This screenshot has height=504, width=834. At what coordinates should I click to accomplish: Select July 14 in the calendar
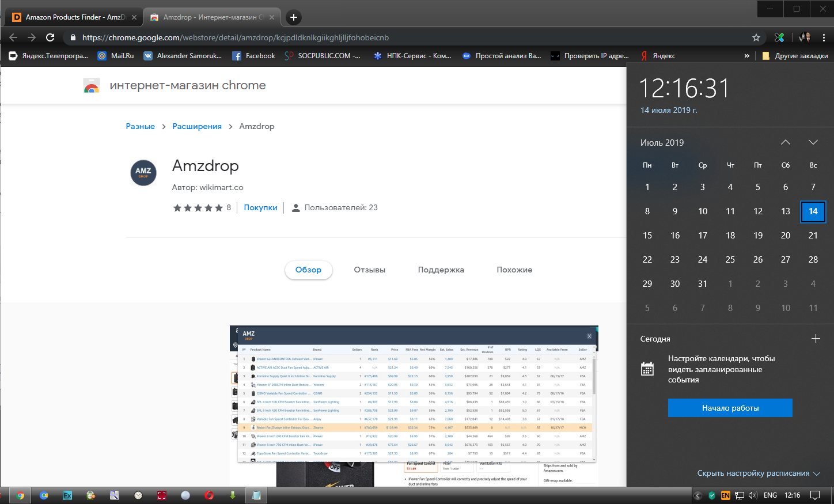(813, 211)
